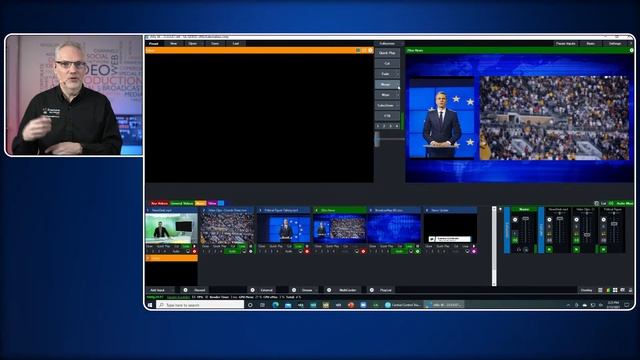Open Master audio settings gear
This screenshot has height=360, width=640.
coord(515,220)
